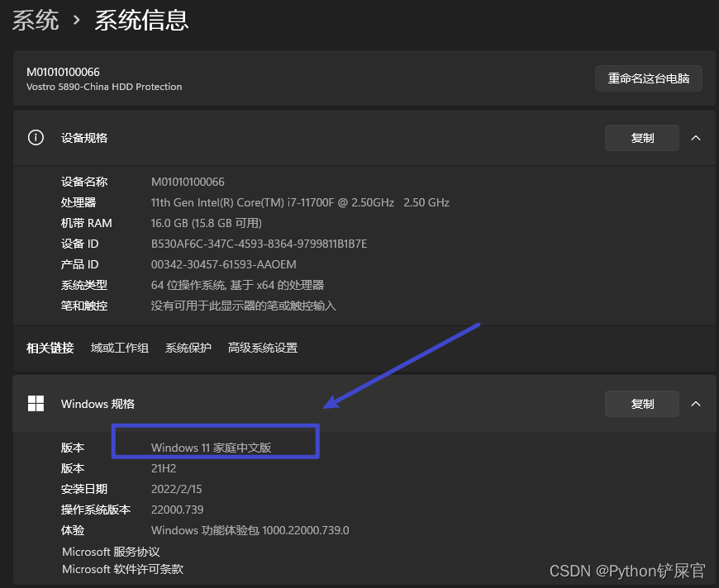Click the Vostro 5890-China HDD Protection text
719x588 pixels.
104,87
